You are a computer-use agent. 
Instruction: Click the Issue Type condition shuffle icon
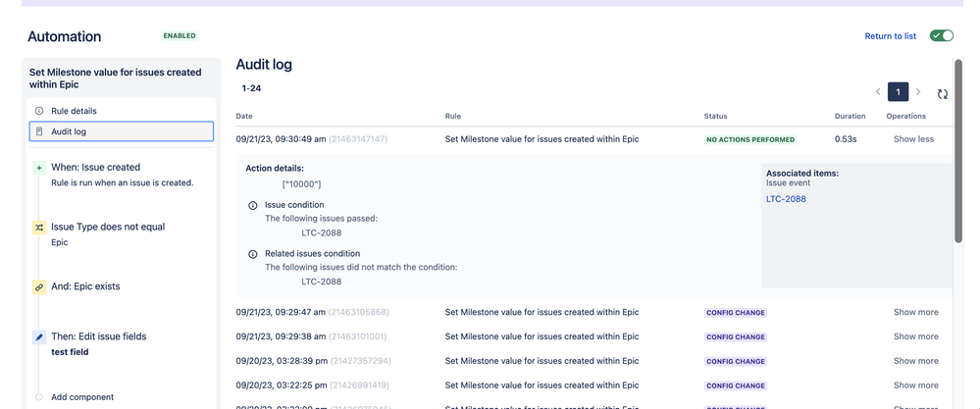point(39,228)
